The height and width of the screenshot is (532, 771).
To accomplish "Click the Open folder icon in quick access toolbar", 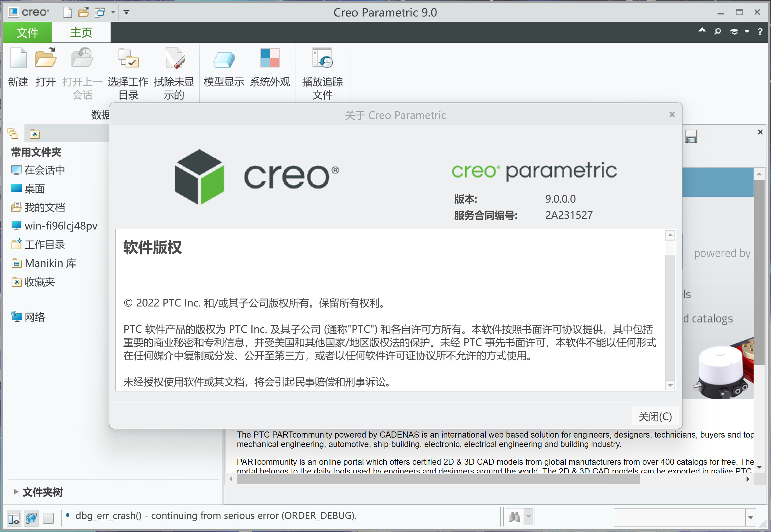I will (83, 12).
